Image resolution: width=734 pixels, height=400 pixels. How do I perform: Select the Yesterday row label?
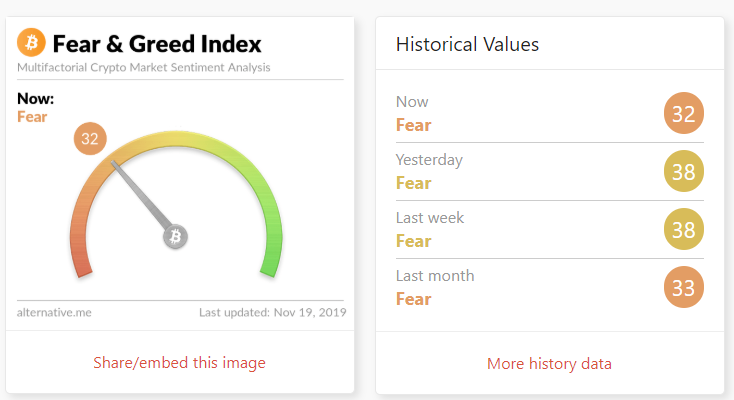[429, 160]
